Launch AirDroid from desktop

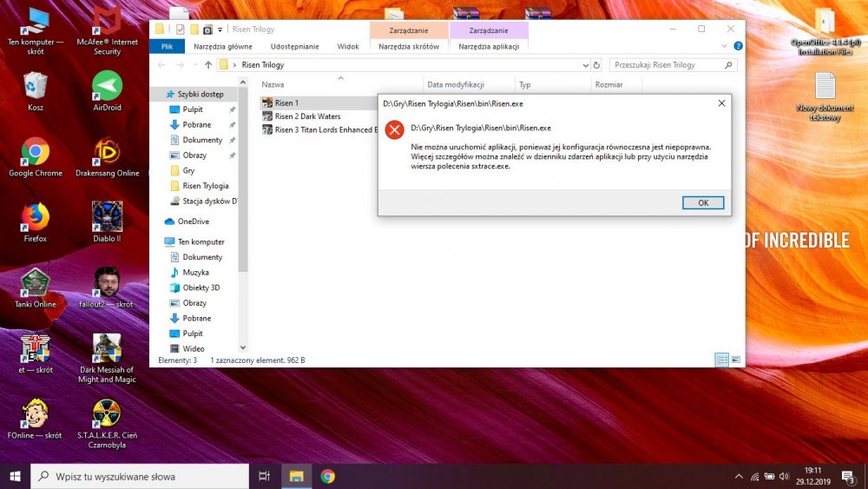(107, 92)
